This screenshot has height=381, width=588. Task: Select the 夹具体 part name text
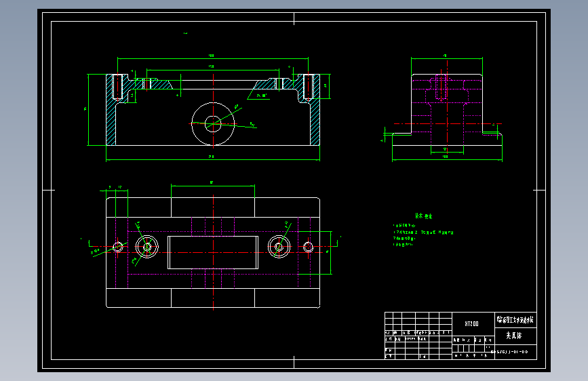coord(514,336)
